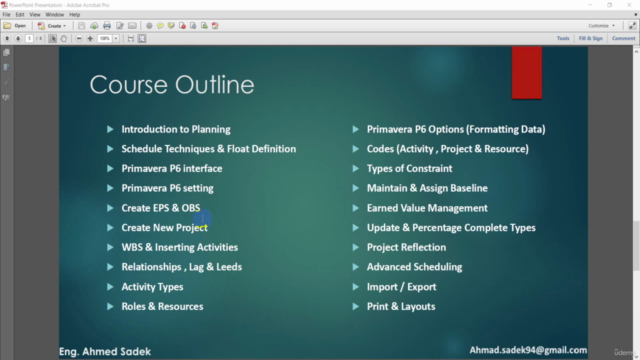This screenshot has height=360, width=640.
Task: Click the cloud upload icon
Action: [x=94, y=26]
